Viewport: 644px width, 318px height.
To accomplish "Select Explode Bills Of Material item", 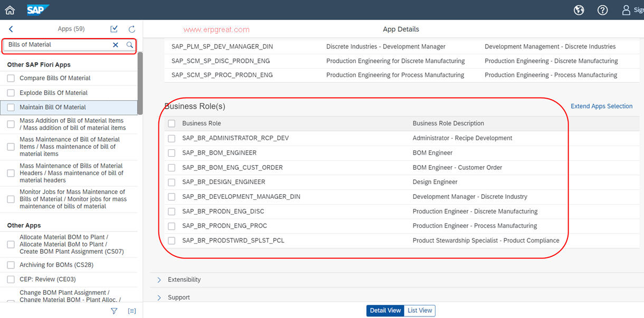I will pyautogui.click(x=53, y=93).
